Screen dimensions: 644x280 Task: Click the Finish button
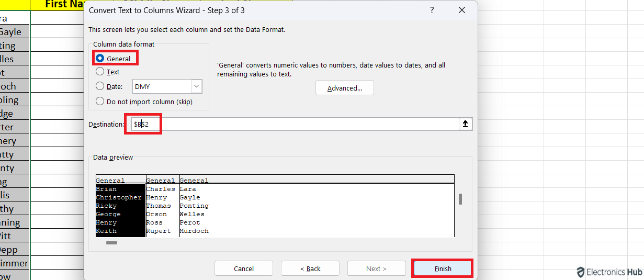(x=443, y=268)
